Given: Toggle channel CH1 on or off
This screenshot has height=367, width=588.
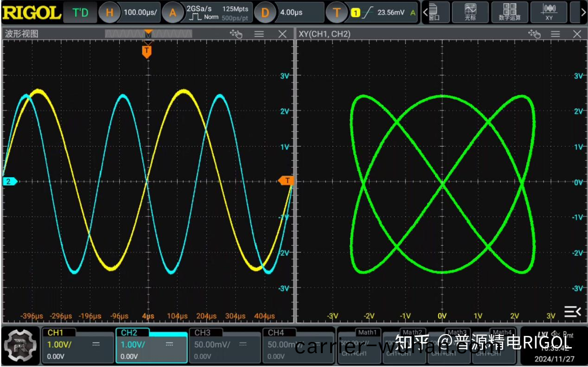Looking at the screenshot, I should pos(77,345).
